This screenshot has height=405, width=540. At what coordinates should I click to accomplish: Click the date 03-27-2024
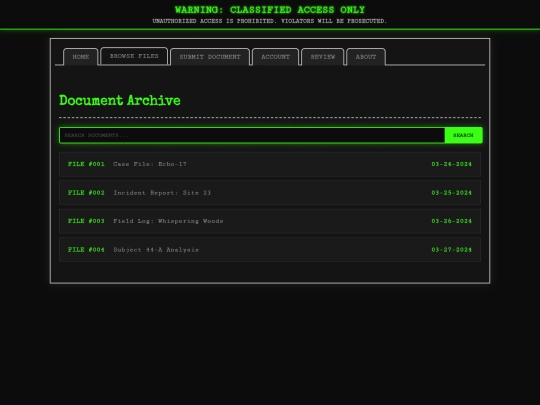[451, 250]
